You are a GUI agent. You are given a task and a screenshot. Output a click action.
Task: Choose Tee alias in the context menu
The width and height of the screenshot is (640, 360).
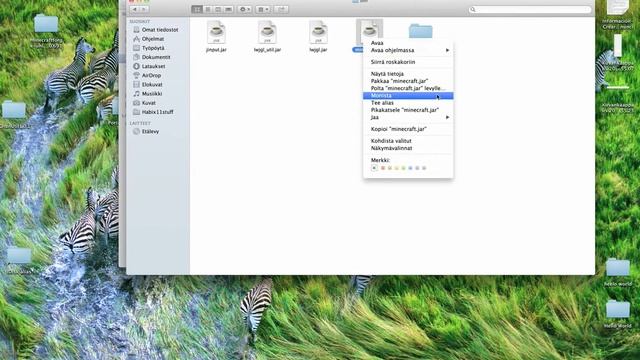[x=408, y=103]
